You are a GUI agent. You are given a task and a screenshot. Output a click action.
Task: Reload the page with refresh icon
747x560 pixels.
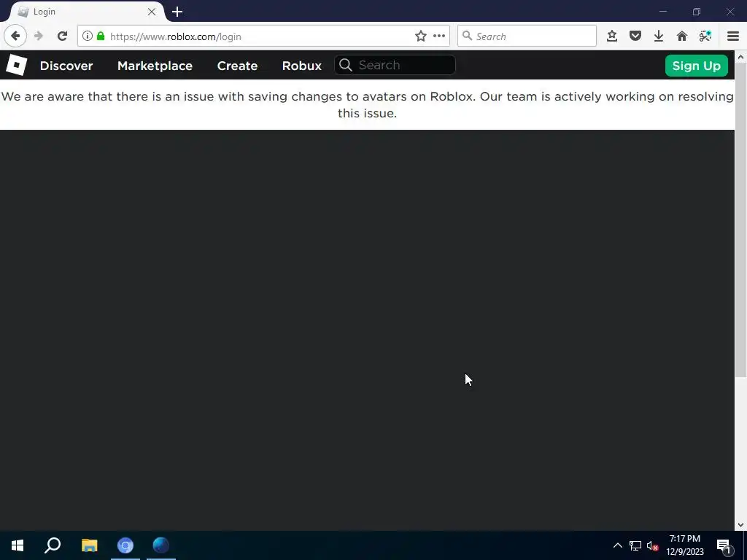(62, 36)
